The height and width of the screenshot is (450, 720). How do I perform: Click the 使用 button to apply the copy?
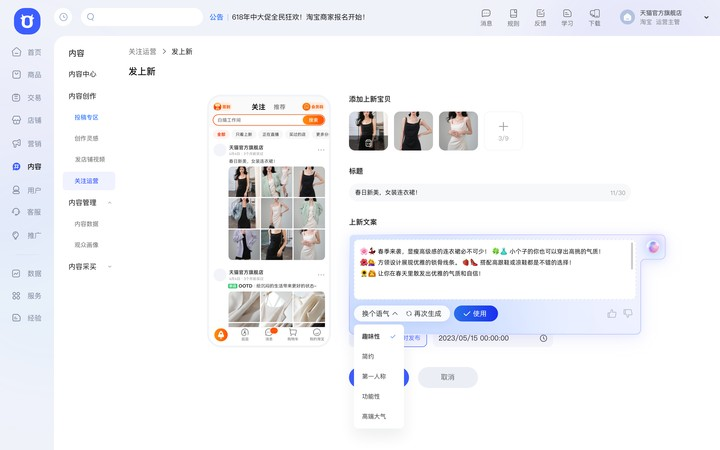tap(475, 313)
